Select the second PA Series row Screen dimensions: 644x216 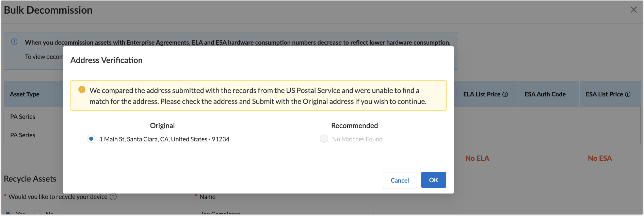pos(23,135)
